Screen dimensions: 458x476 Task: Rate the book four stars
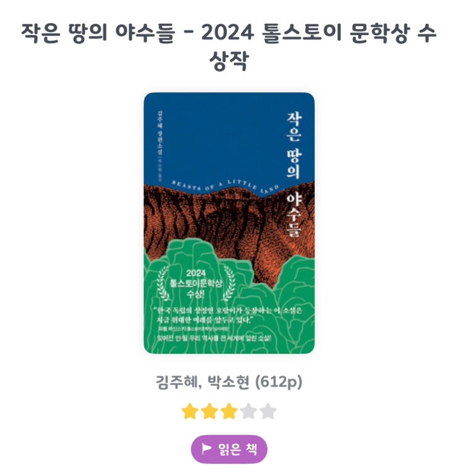click(x=248, y=411)
